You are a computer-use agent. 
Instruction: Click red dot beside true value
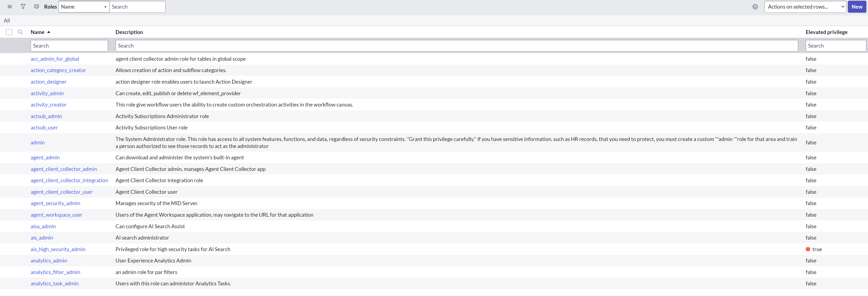coord(808,249)
